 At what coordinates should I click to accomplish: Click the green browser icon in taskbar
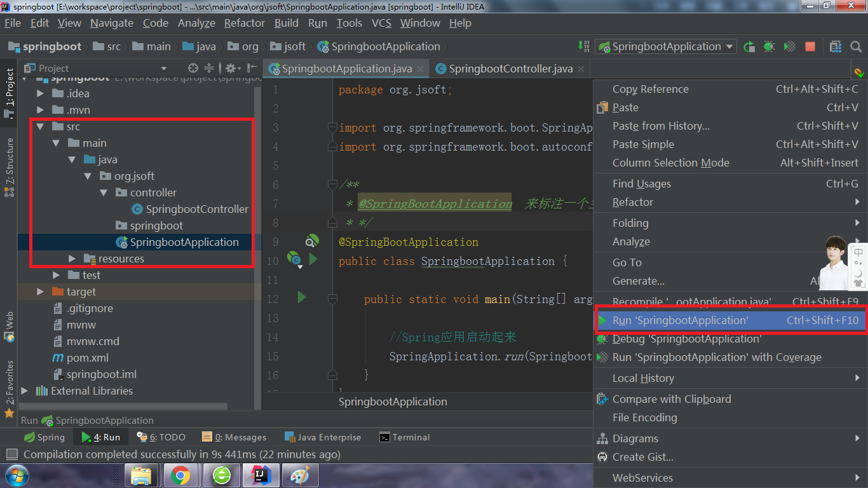[x=221, y=475]
